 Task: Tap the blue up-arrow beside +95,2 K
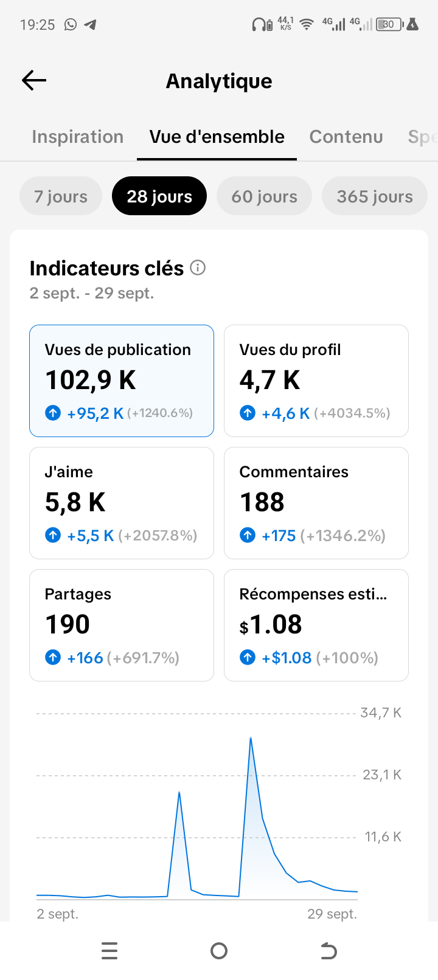[53, 413]
